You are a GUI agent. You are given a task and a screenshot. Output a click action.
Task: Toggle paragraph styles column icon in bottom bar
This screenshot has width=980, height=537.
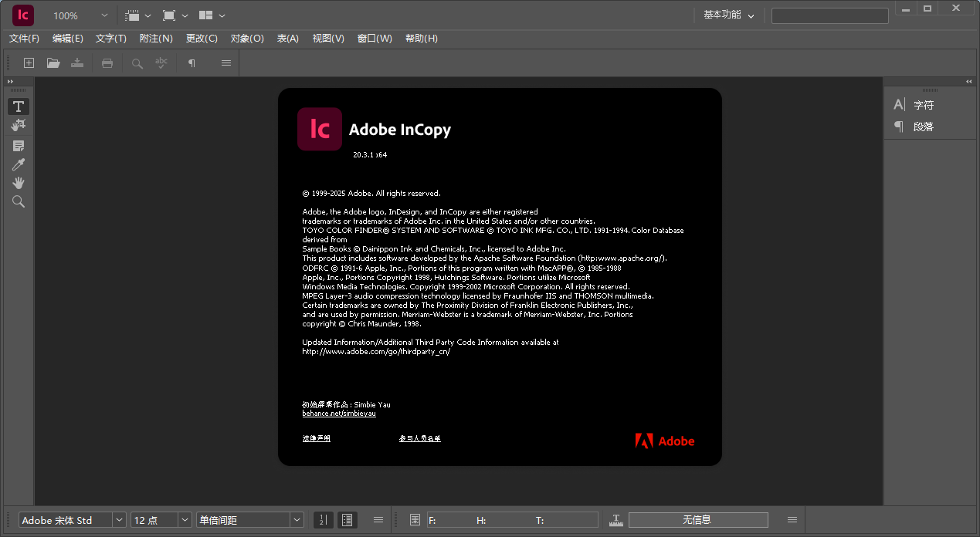348,520
